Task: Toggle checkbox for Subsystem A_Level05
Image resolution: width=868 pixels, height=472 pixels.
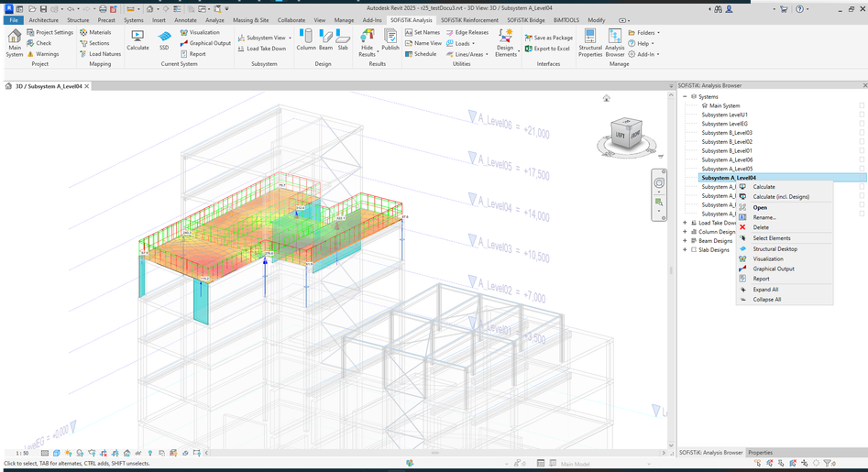Action: click(x=862, y=169)
